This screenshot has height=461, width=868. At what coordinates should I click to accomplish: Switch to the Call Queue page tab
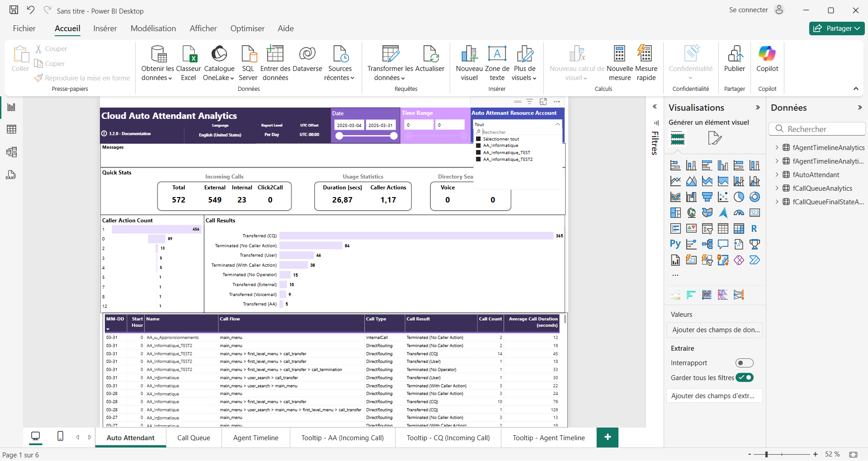(x=193, y=438)
